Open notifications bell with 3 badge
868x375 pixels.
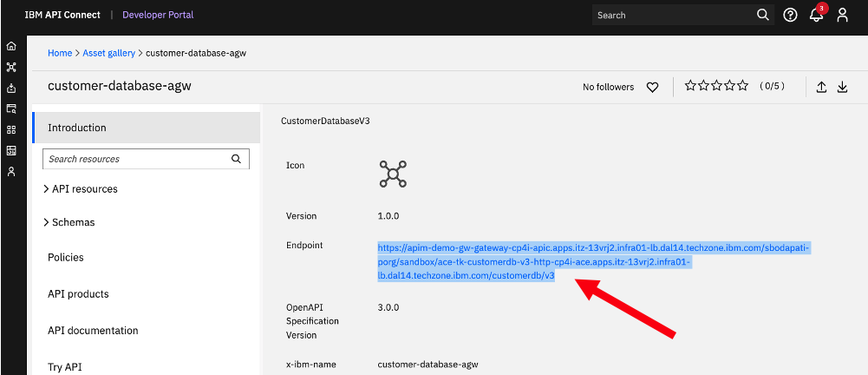(x=817, y=14)
